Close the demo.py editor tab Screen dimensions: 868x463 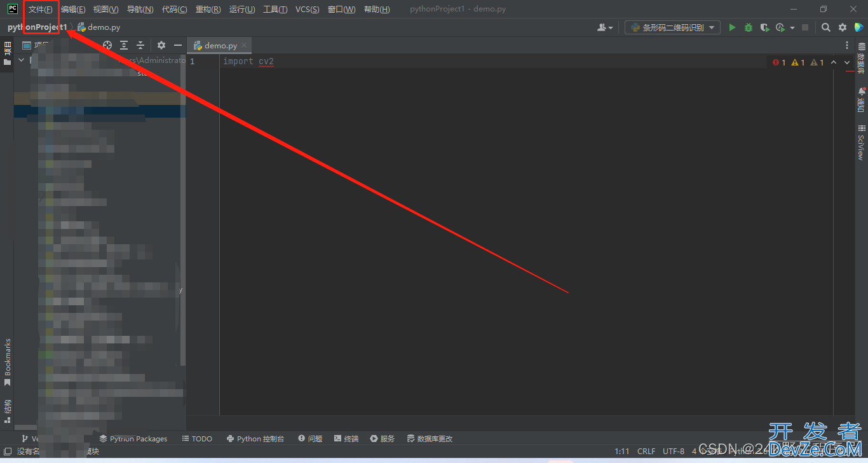click(245, 46)
